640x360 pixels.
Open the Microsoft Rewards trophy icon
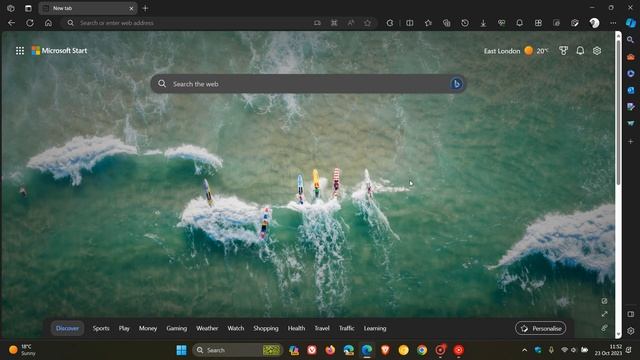[563, 51]
